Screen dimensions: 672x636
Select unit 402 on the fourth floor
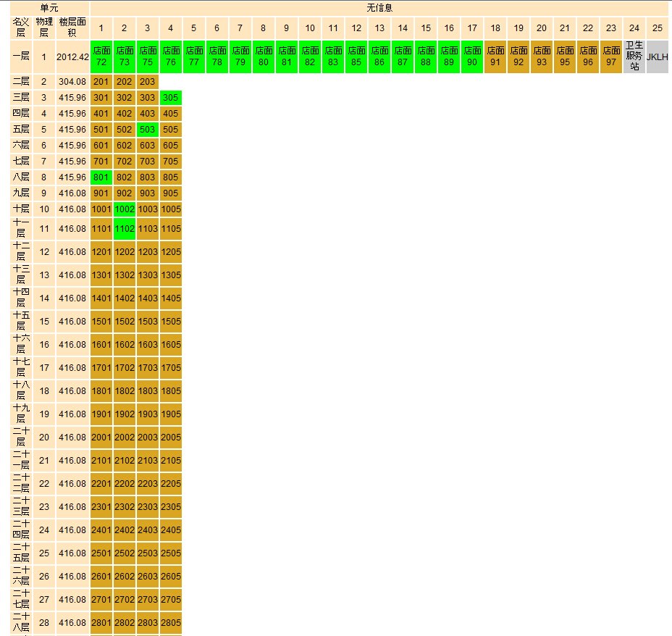125,113
